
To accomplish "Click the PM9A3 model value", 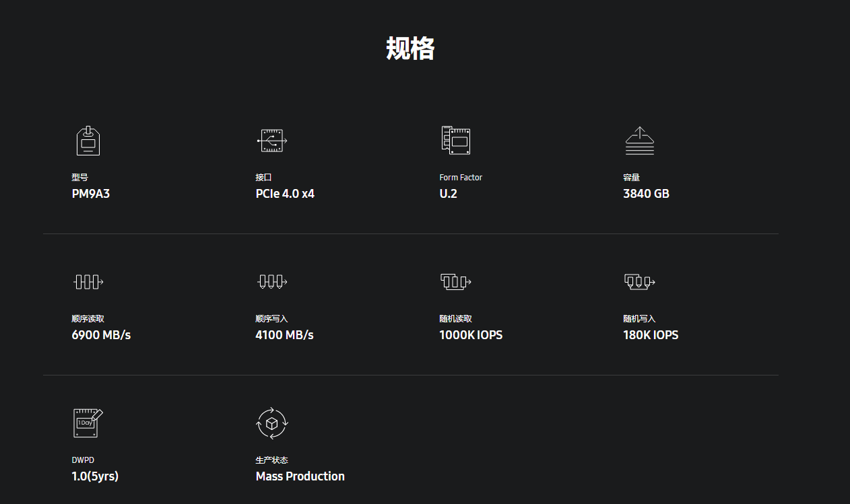I will pos(91,194).
